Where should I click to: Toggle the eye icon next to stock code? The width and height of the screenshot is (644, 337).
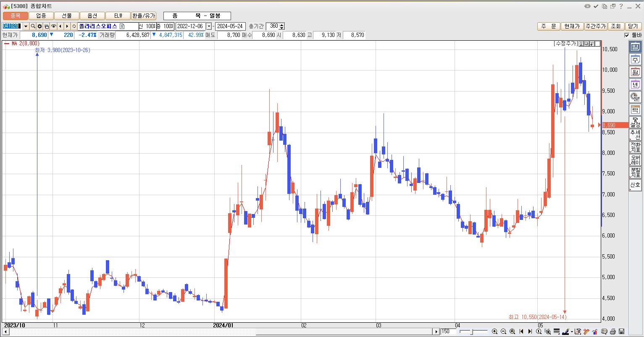(x=53, y=26)
